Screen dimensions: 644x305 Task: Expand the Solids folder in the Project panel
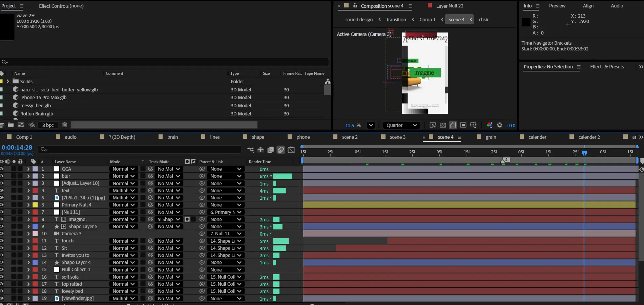pyautogui.click(x=7, y=81)
